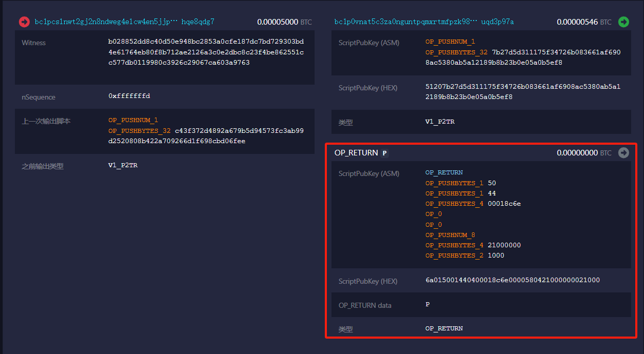Screen dimensions: 644x354
Task: Click the OP_RETURN output header title
Action: coord(356,153)
